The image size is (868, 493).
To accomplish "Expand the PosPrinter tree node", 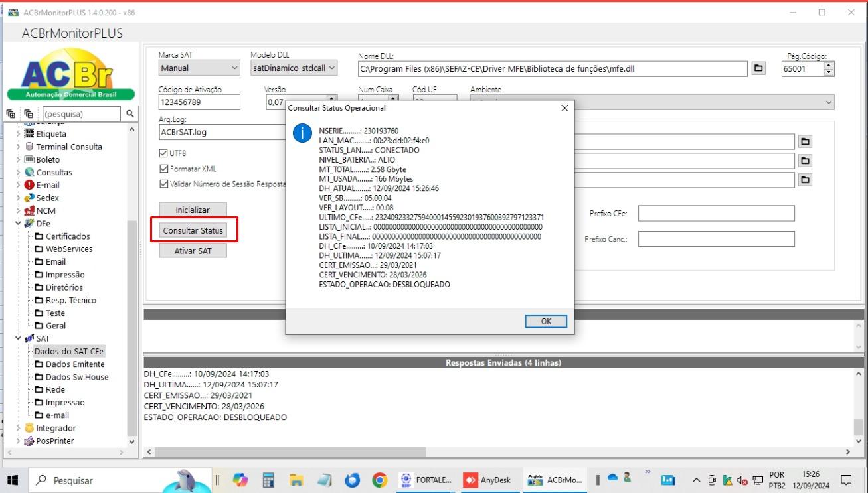I will [18, 441].
